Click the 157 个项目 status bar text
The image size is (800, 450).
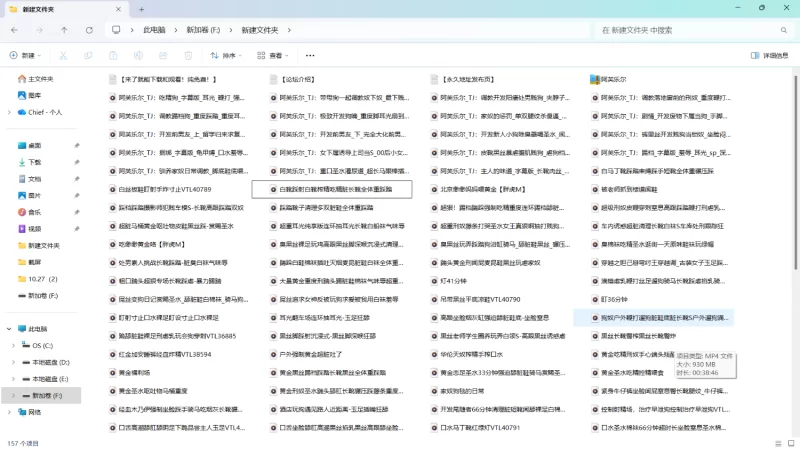pyautogui.click(x=23, y=443)
